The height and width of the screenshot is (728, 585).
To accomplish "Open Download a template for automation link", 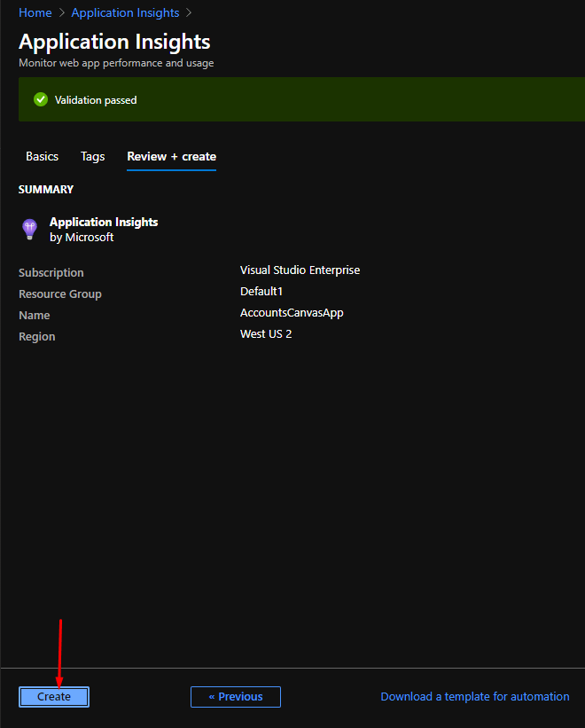I will (x=475, y=697).
